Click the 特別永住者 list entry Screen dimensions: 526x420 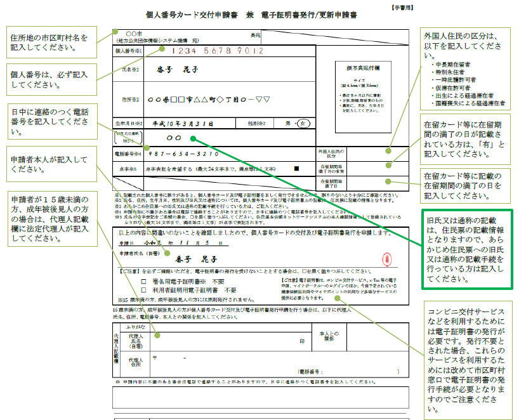(448, 72)
